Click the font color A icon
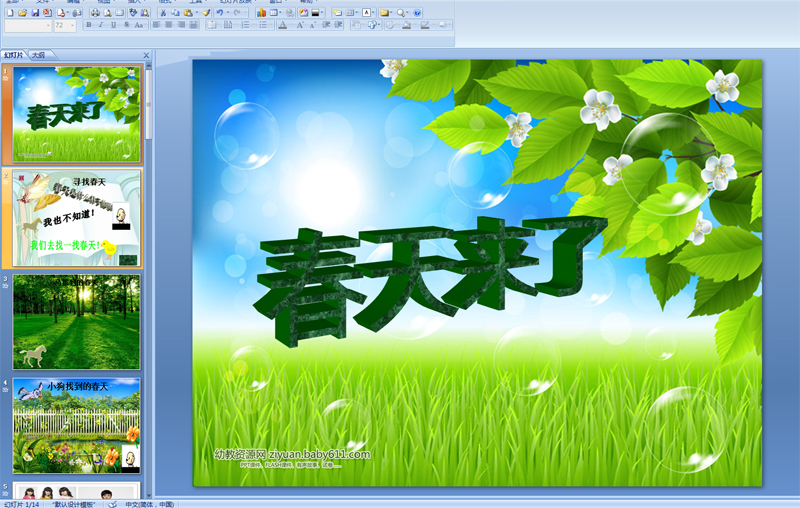 click(x=282, y=25)
